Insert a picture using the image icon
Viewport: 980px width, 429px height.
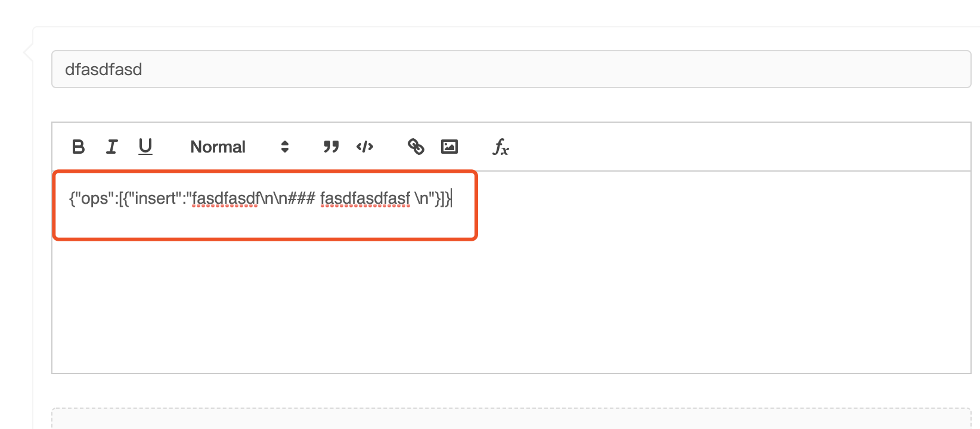coord(449,147)
